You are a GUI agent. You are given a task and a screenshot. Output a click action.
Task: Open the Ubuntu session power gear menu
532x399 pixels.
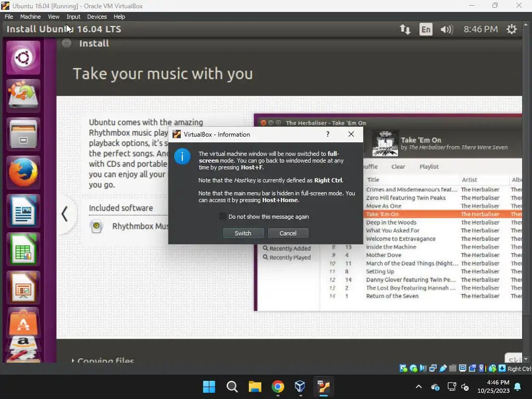click(x=512, y=29)
